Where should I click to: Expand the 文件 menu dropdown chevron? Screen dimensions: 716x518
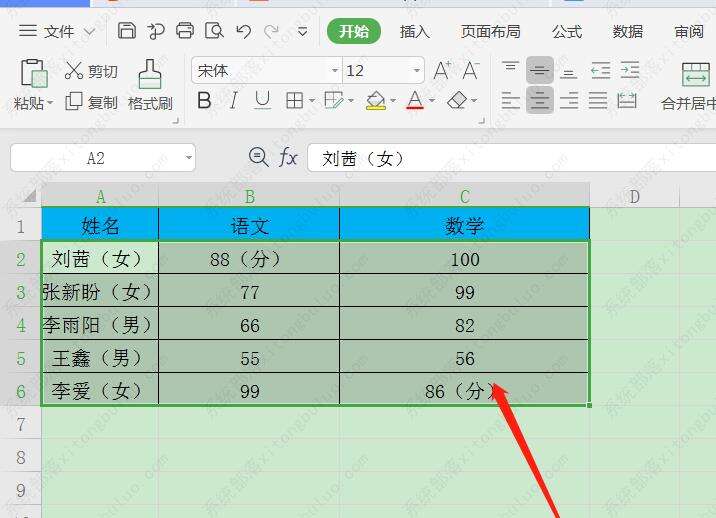pyautogui.click(x=90, y=32)
